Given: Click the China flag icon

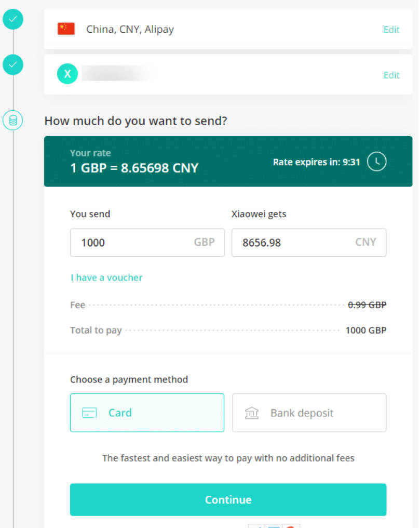Looking at the screenshot, I should (x=66, y=29).
